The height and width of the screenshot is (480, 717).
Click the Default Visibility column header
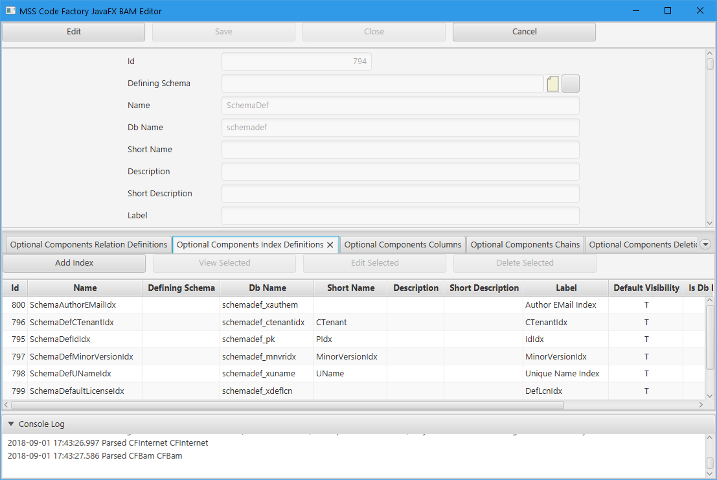645,288
